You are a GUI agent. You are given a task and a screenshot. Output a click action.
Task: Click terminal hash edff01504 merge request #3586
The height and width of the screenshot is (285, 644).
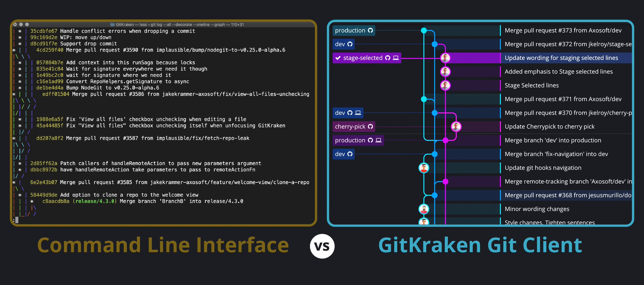click(56, 94)
